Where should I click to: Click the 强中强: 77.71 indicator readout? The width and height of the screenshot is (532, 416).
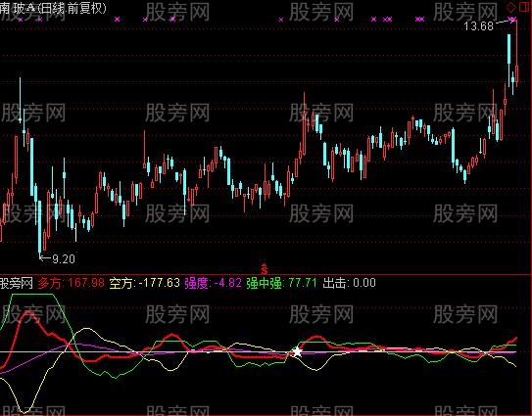[x=281, y=283]
